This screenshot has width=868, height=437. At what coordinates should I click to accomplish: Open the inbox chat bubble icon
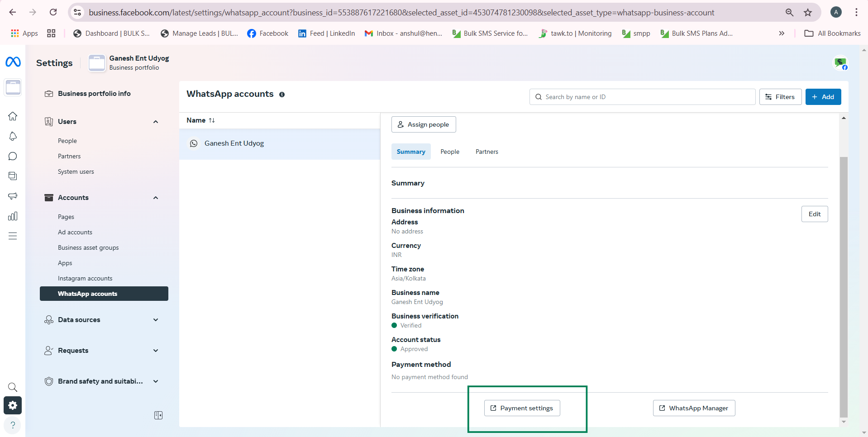(x=13, y=156)
